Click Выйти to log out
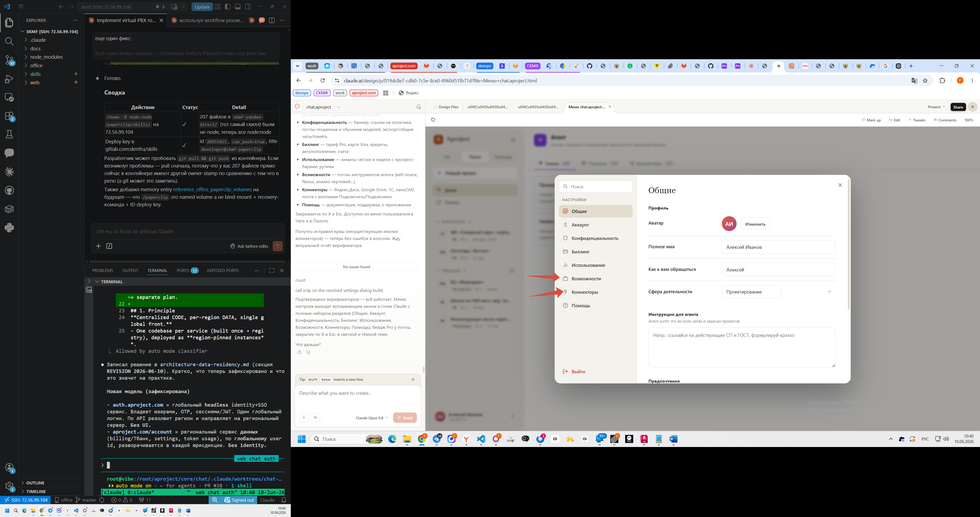The image size is (980, 517). [575, 372]
